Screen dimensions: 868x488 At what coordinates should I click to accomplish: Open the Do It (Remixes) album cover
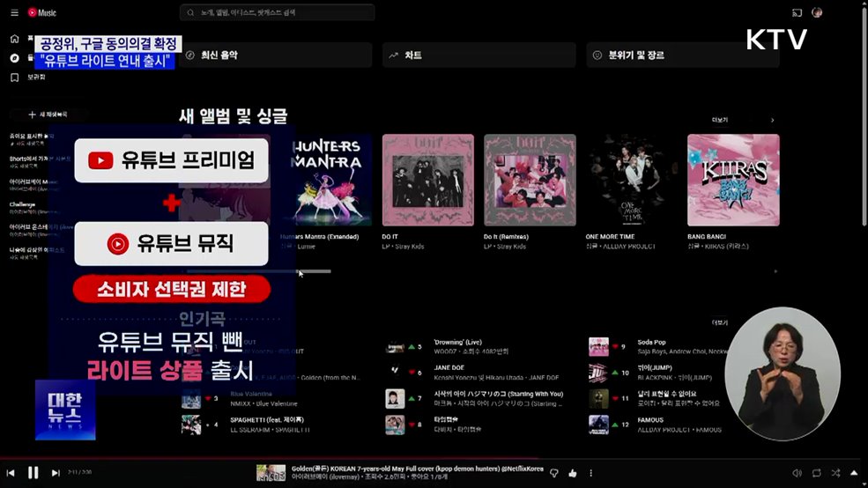coord(530,180)
